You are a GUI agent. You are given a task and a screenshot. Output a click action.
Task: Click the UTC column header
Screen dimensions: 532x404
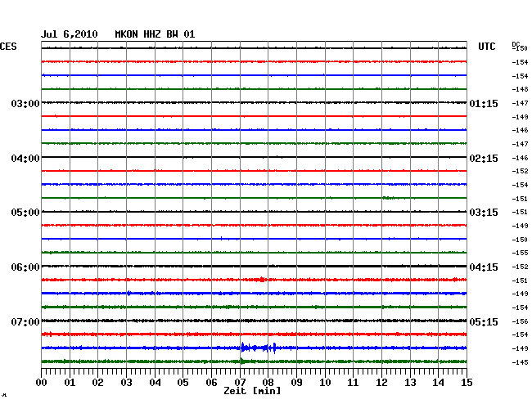click(486, 47)
